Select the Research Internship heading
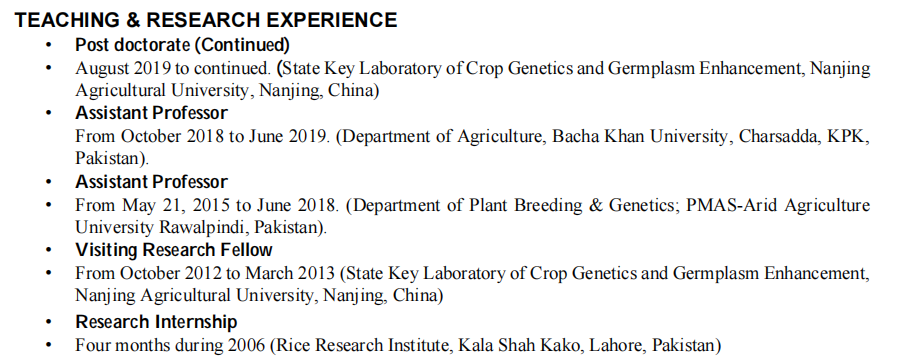This screenshot has width=908, height=364. pyautogui.click(x=156, y=322)
